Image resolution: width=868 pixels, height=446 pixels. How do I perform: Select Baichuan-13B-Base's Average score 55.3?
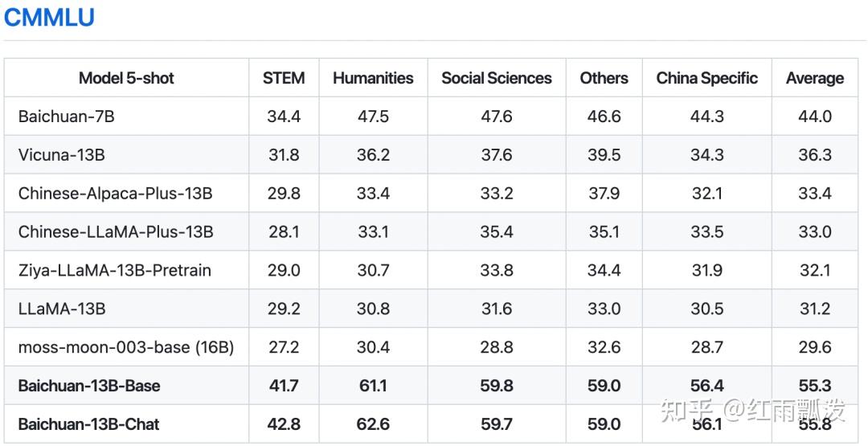click(814, 386)
